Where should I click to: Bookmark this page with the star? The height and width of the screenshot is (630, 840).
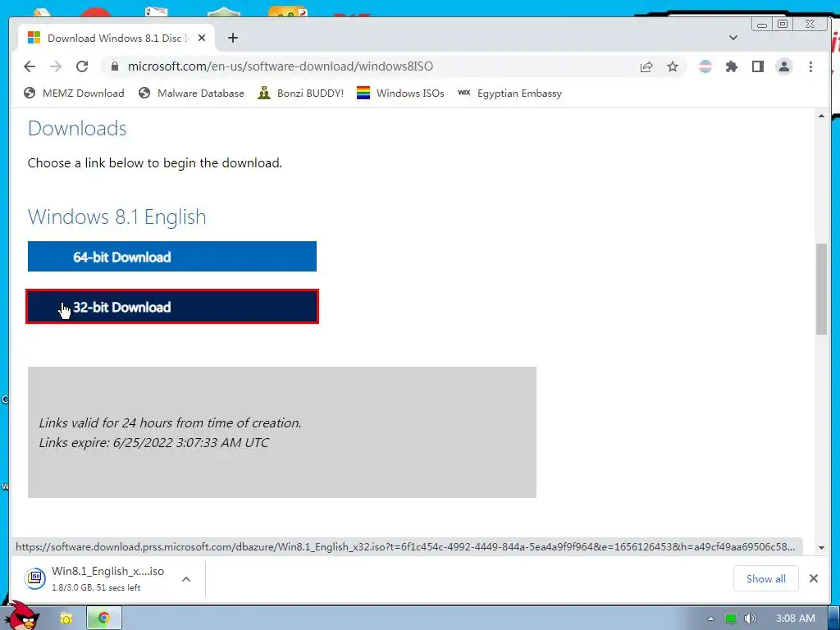(673, 66)
